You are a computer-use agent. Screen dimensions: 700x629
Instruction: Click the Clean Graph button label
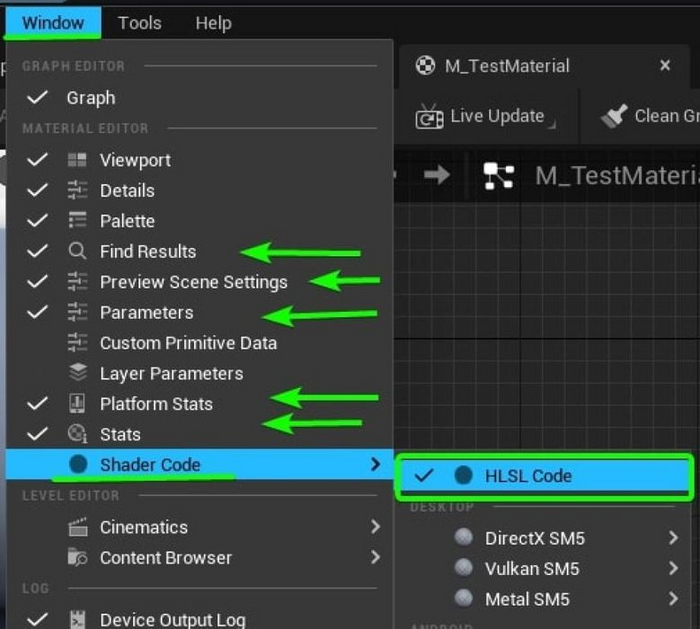tap(667, 116)
